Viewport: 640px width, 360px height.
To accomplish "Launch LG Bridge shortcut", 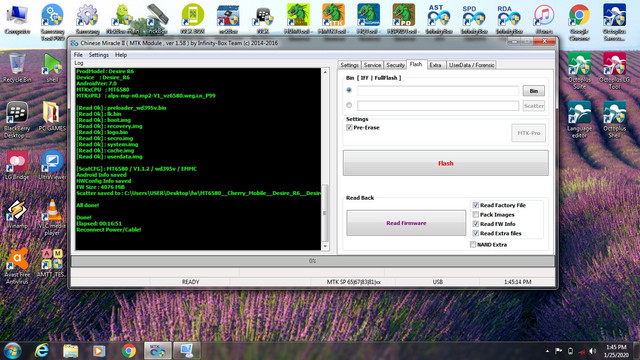I will pyautogui.click(x=17, y=165).
